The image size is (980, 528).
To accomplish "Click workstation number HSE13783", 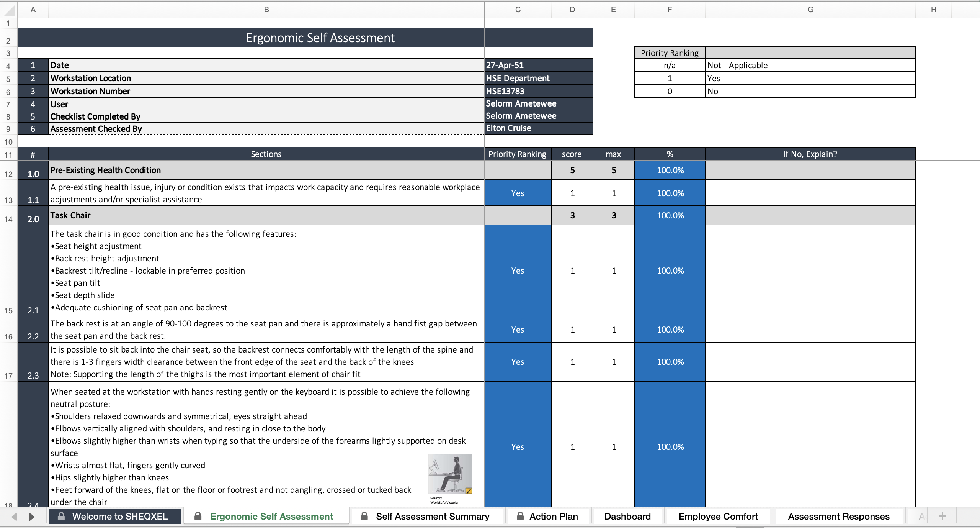I will pyautogui.click(x=539, y=91).
